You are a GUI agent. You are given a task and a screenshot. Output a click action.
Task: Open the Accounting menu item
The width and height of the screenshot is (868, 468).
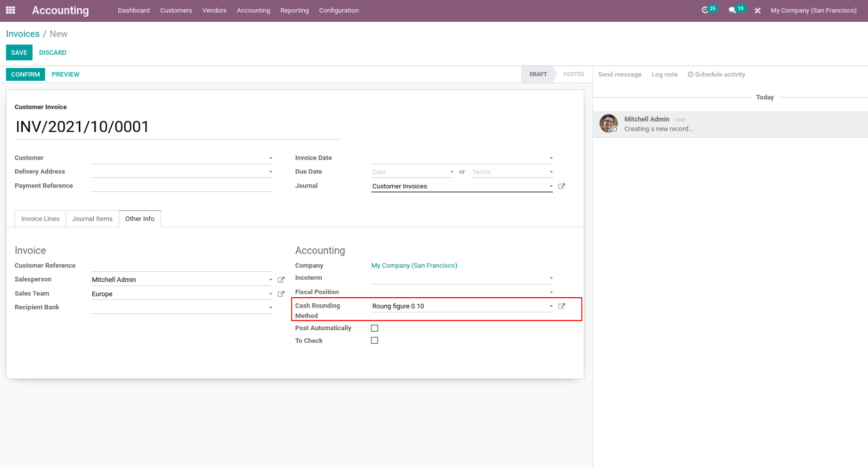(x=253, y=10)
